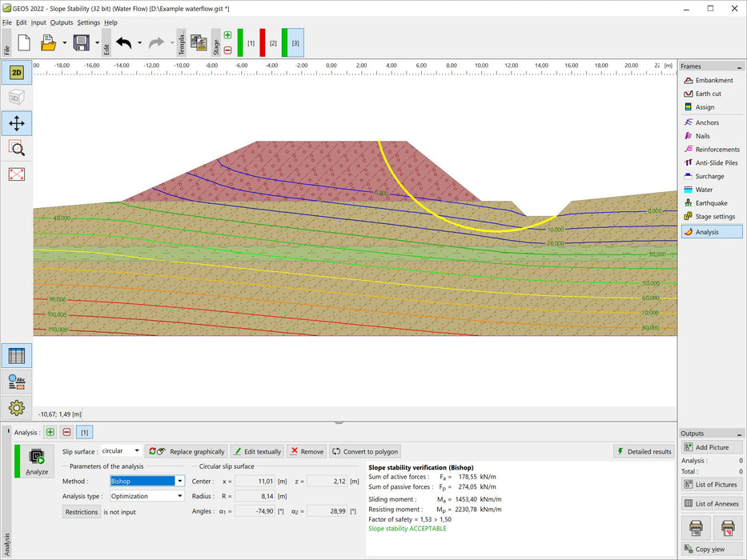Click the Save disk icon
This screenshot has height=560, width=747.
coord(81,42)
